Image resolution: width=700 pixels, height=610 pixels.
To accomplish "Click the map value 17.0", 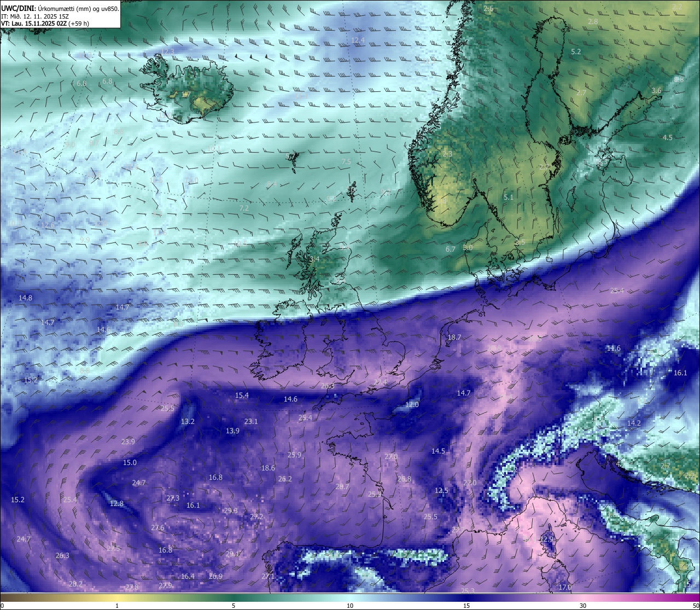I will pyautogui.click(x=565, y=587).
